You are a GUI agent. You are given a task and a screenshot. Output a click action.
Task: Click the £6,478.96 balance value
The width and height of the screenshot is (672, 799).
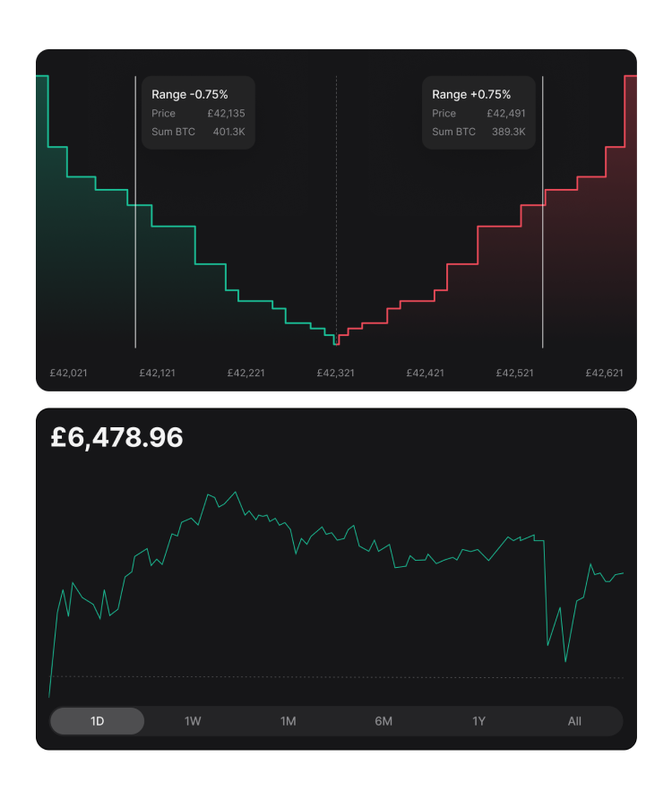[117, 438]
